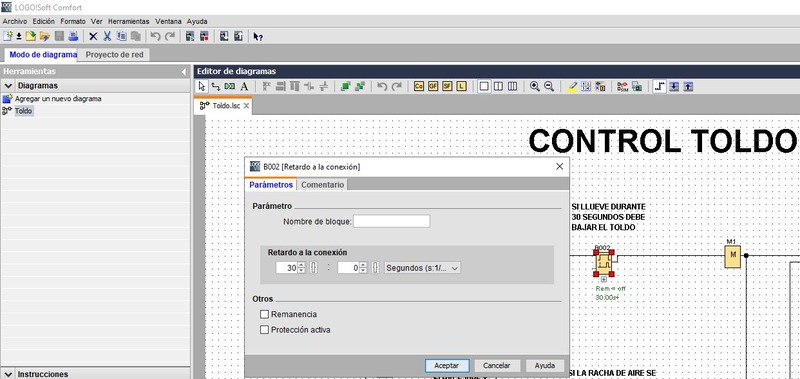
Task: Click the Nombre de bloque field
Action: 392,221
